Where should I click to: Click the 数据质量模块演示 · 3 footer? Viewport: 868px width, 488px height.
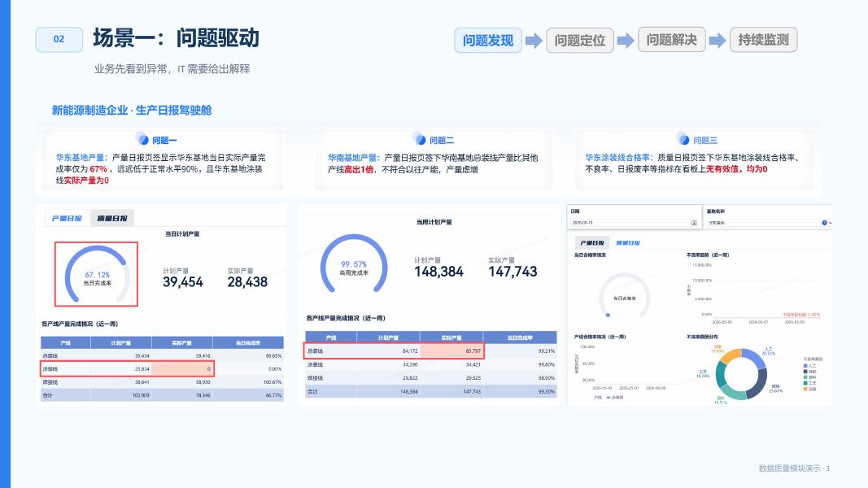pos(794,468)
